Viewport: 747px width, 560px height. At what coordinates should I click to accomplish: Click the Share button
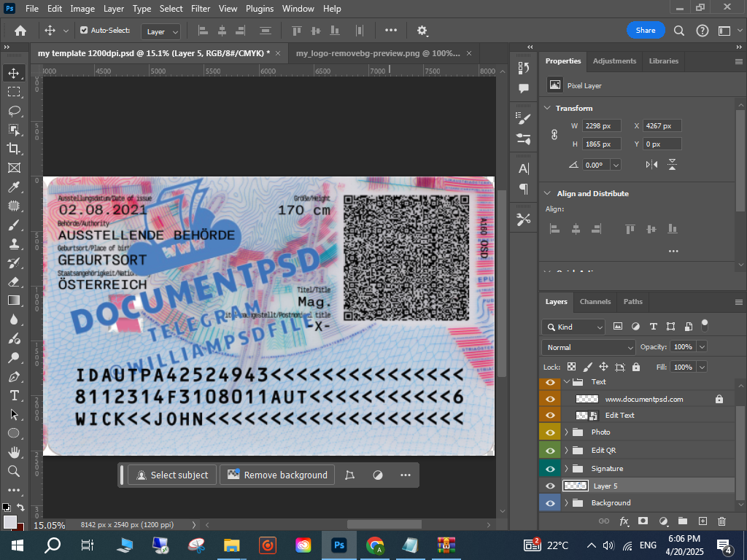[646, 30]
